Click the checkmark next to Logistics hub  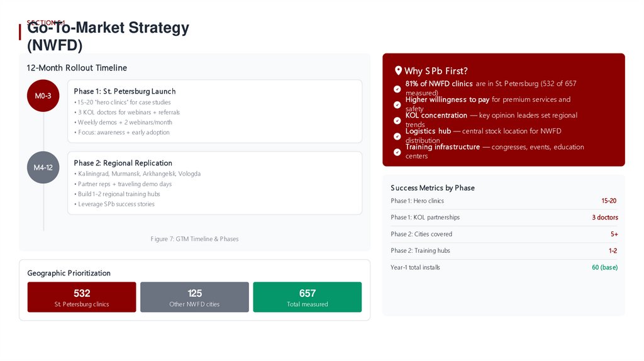click(397, 136)
